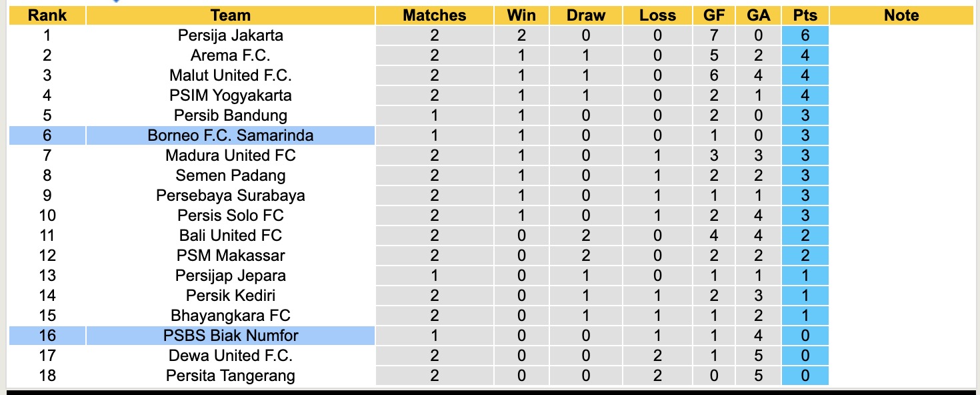Select Malut United F.C. team name
The image size is (980, 395).
click(x=230, y=75)
